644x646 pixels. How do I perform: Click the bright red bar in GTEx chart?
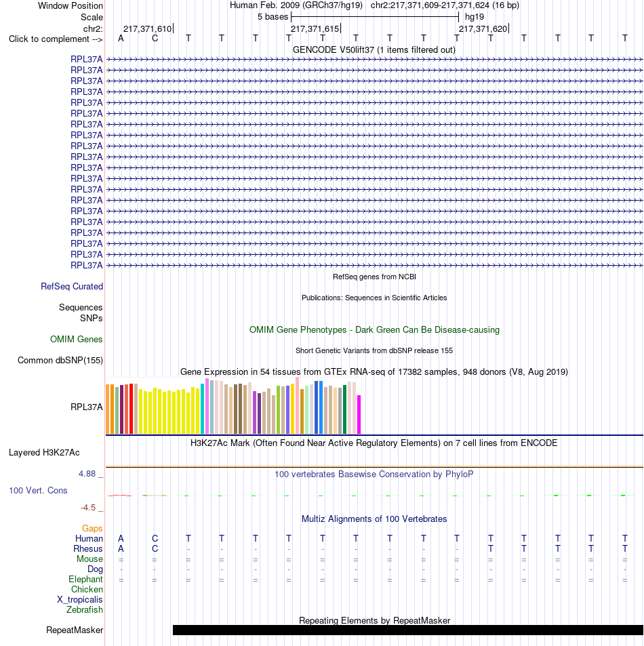[131, 409]
